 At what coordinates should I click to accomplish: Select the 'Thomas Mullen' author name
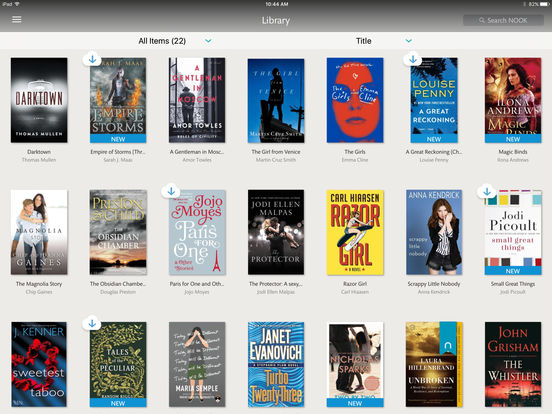[x=39, y=160]
